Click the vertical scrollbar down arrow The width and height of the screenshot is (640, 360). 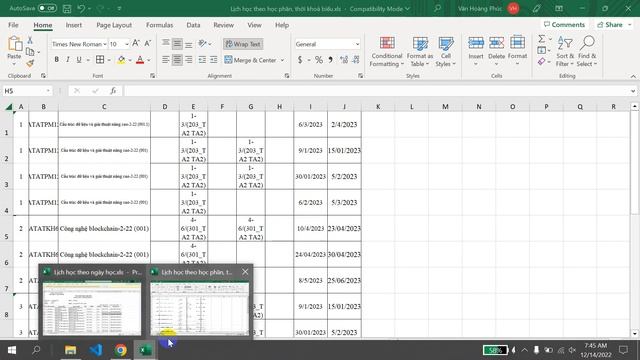(x=635, y=333)
